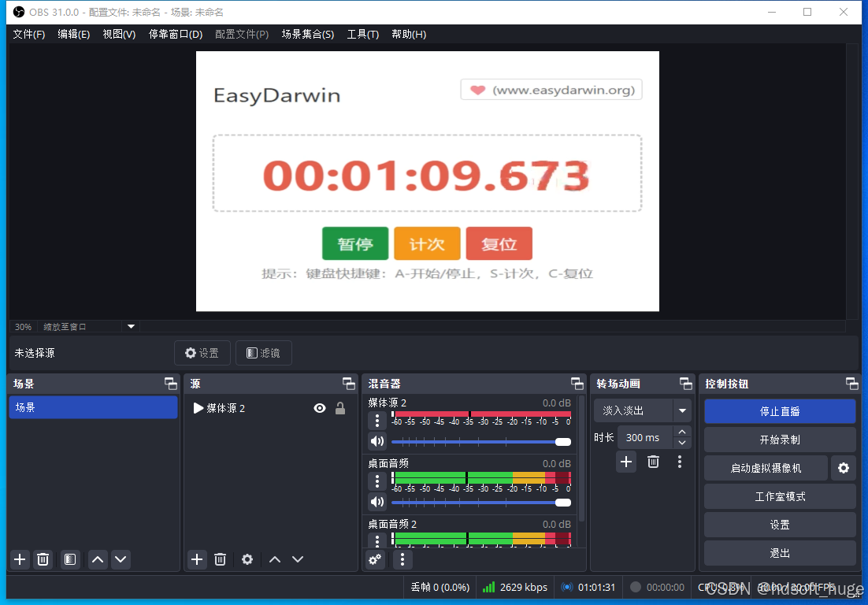Add a new source with plus icon
Screen dimensions: 868x605
click(197, 559)
